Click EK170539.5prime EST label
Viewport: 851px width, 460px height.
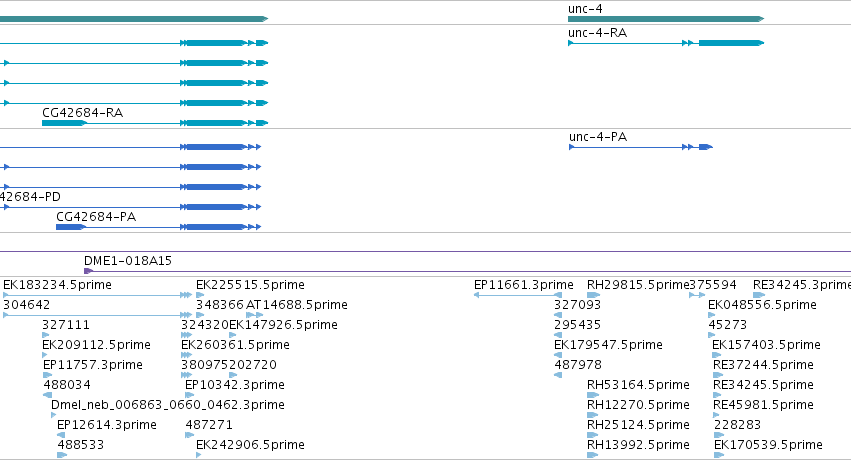coord(769,445)
